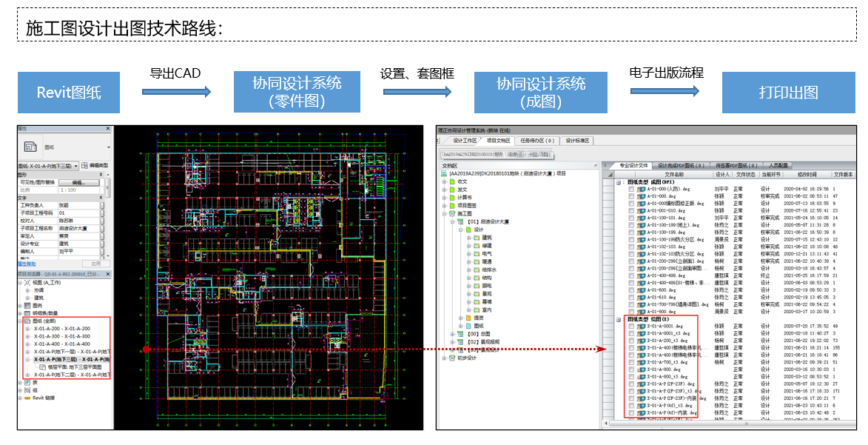Viewport: 868px width, 445px height.
Task: Tick the checkbox for A-01-000(人防).dwg
Action: pyautogui.click(x=630, y=189)
